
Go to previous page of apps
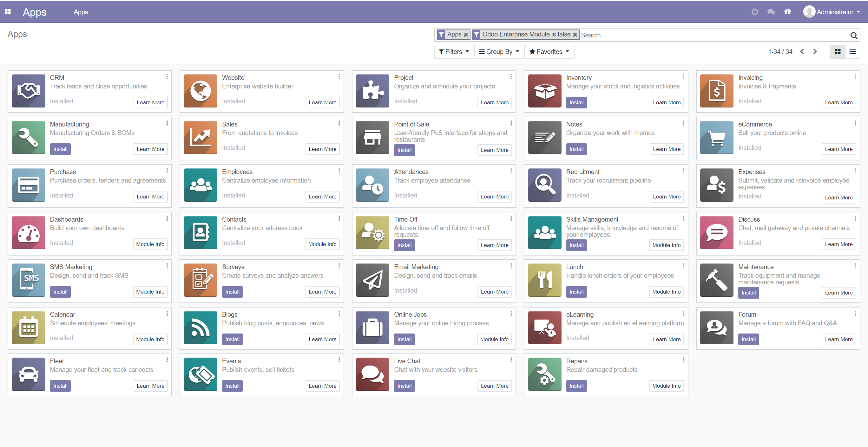coord(802,51)
